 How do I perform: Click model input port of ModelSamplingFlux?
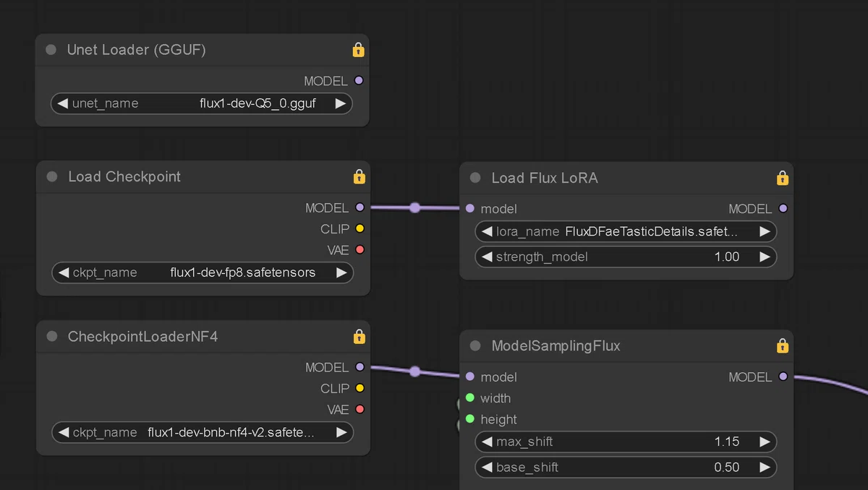470,377
